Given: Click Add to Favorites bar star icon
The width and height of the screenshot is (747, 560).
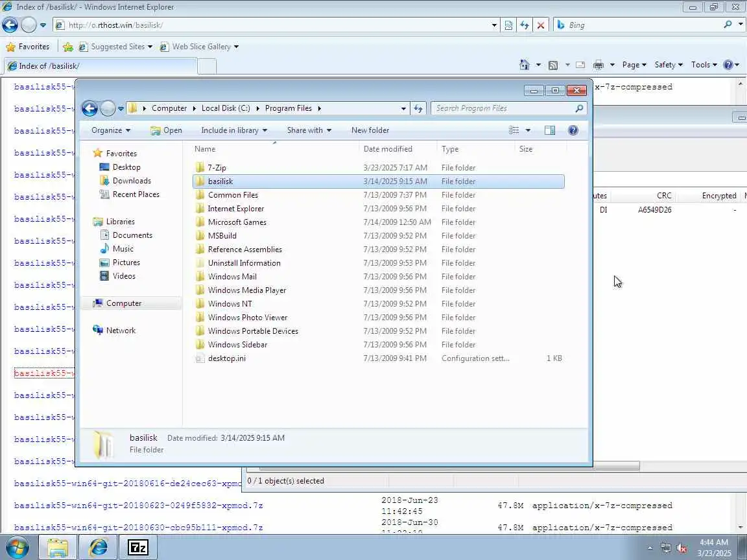Looking at the screenshot, I should click(68, 47).
